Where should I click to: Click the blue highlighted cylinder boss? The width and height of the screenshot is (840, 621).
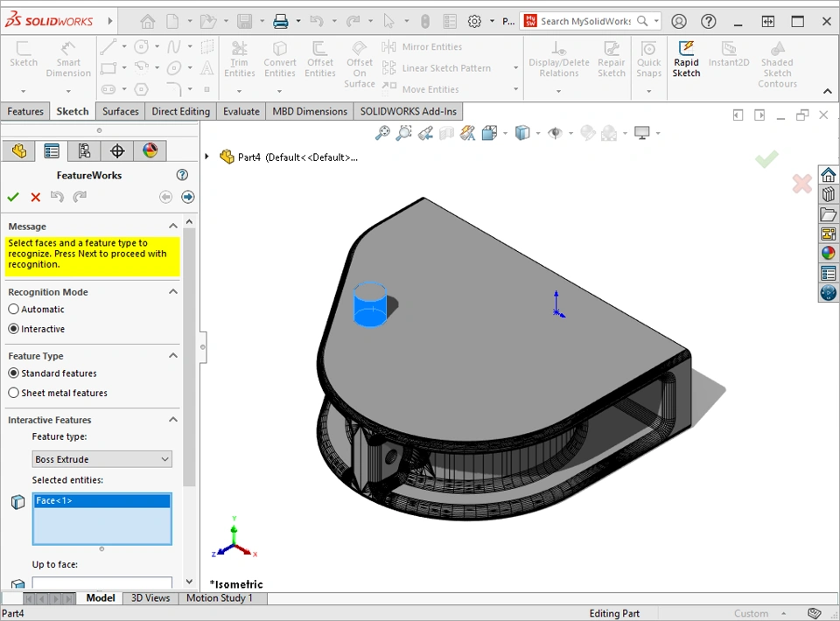pyautogui.click(x=369, y=305)
